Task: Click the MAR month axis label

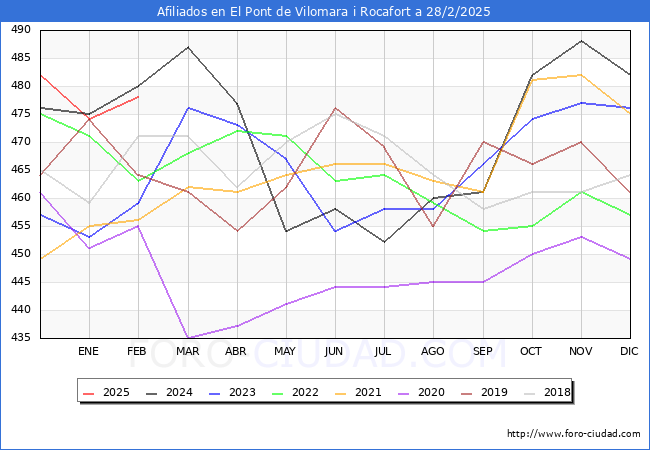Action: coord(188,351)
